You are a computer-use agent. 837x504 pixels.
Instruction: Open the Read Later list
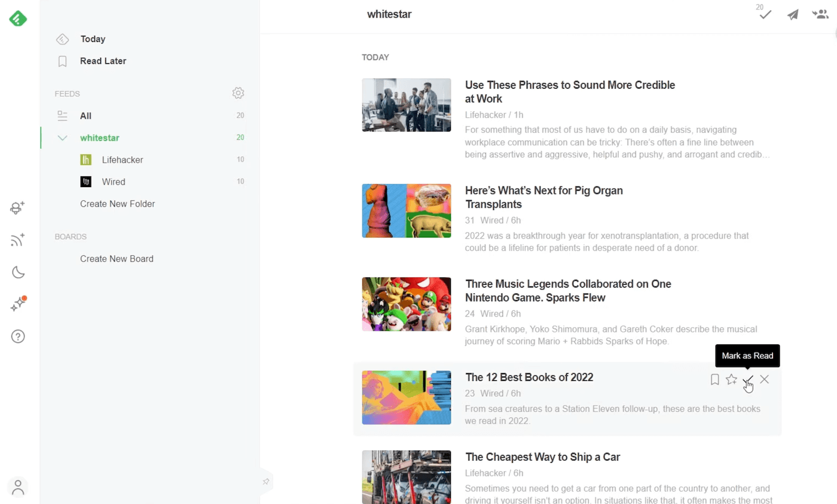(103, 61)
